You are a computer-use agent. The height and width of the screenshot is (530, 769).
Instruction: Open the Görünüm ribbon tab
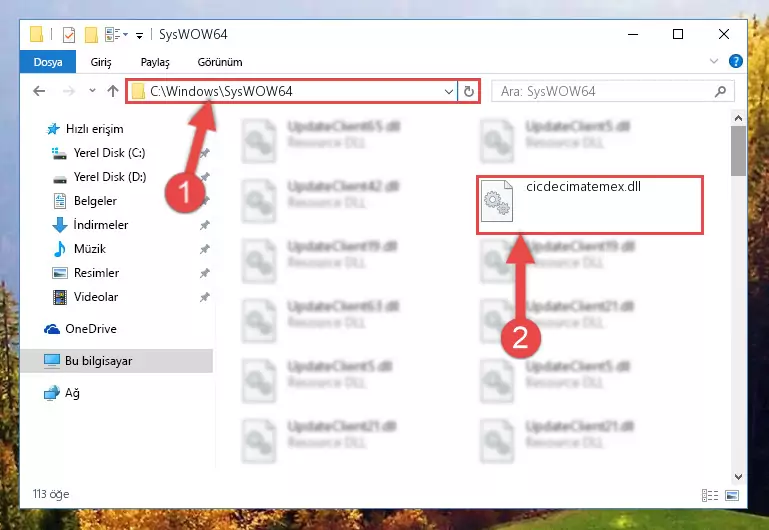(220, 62)
